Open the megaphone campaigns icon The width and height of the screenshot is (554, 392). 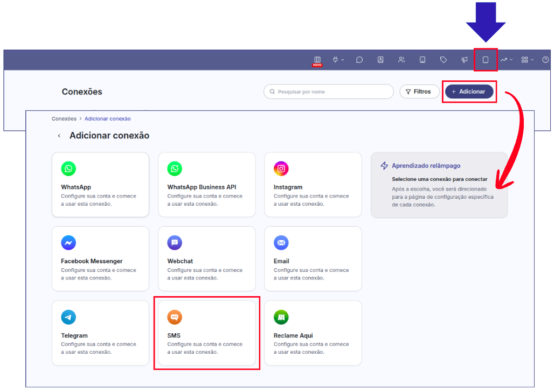[x=465, y=60]
